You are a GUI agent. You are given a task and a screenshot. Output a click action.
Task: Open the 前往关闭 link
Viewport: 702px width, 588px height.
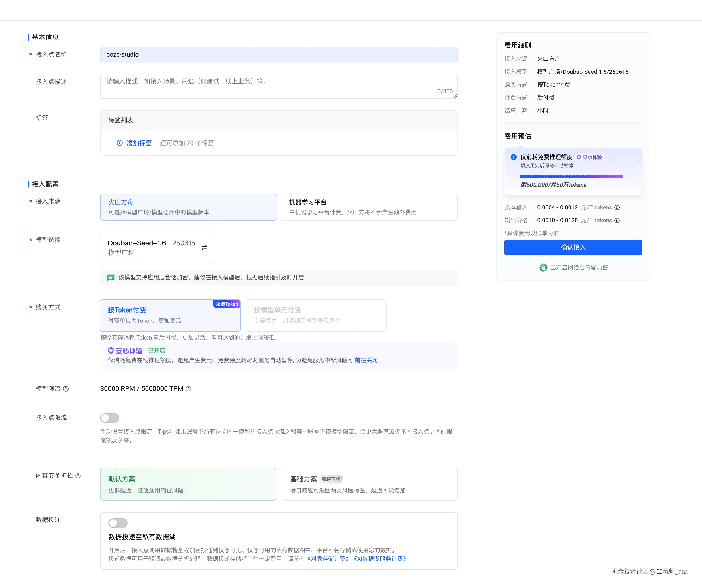point(366,360)
